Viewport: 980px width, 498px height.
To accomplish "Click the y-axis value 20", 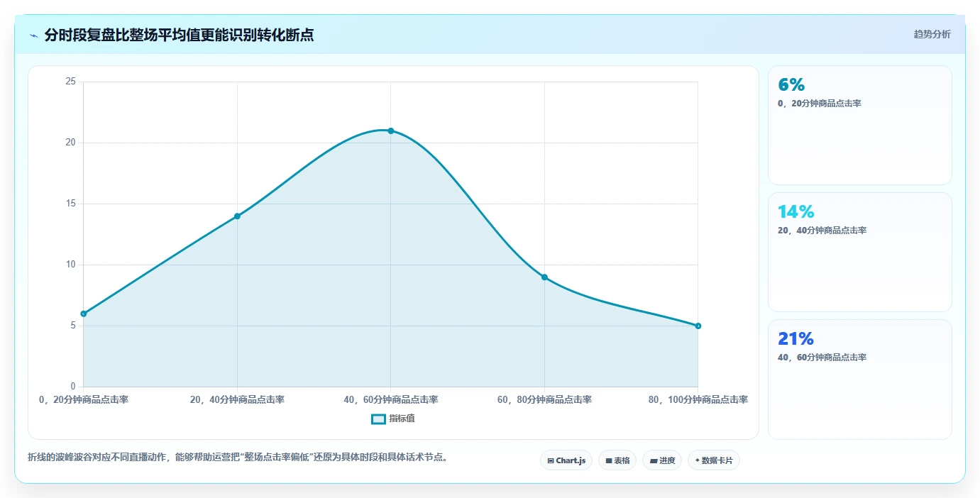I will pyautogui.click(x=70, y=143).
